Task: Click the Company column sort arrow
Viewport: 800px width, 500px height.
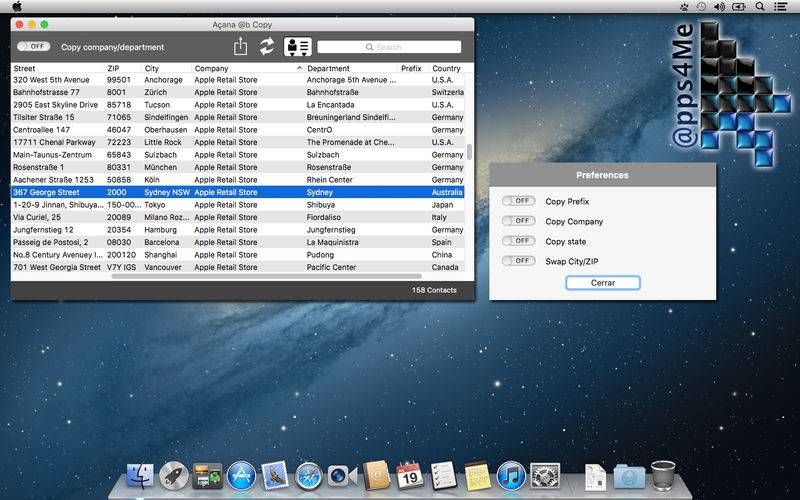Action: click(299, 68)
